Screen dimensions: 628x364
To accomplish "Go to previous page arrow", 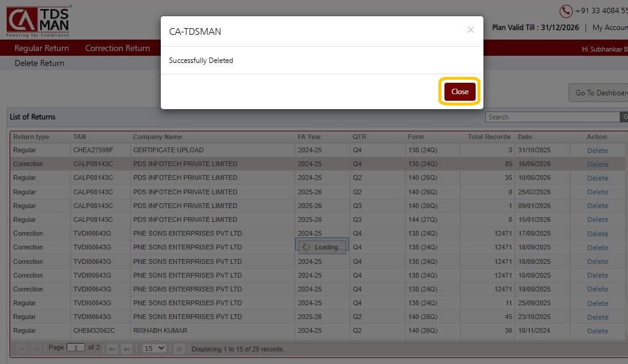I will tap(35, 349).
